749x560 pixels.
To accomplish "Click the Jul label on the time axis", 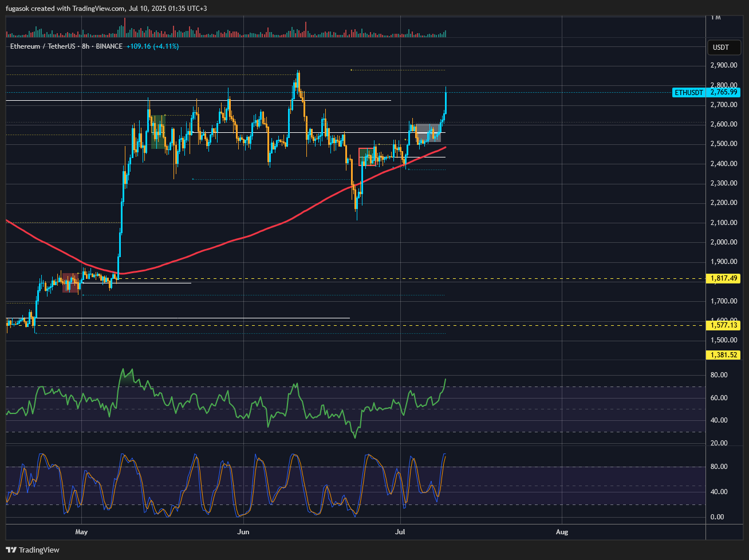I will point(400,532).
